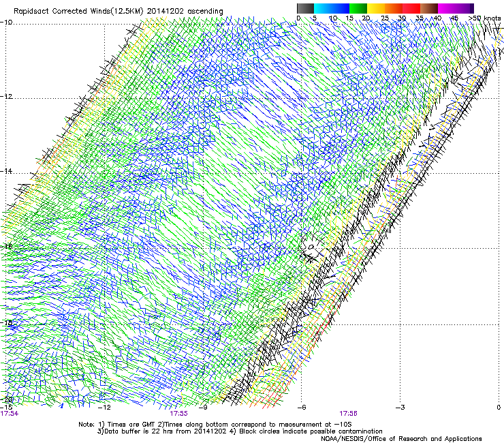Click the -3 longitude axis label
The height and width of the screenshot is (443, 504).
(x=400, y=408)
